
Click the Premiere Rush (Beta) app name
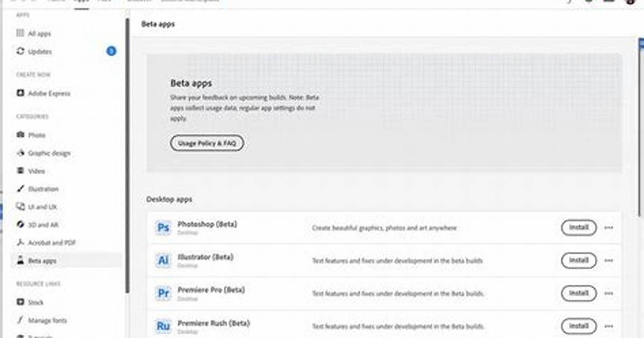[x=214, y=323]
